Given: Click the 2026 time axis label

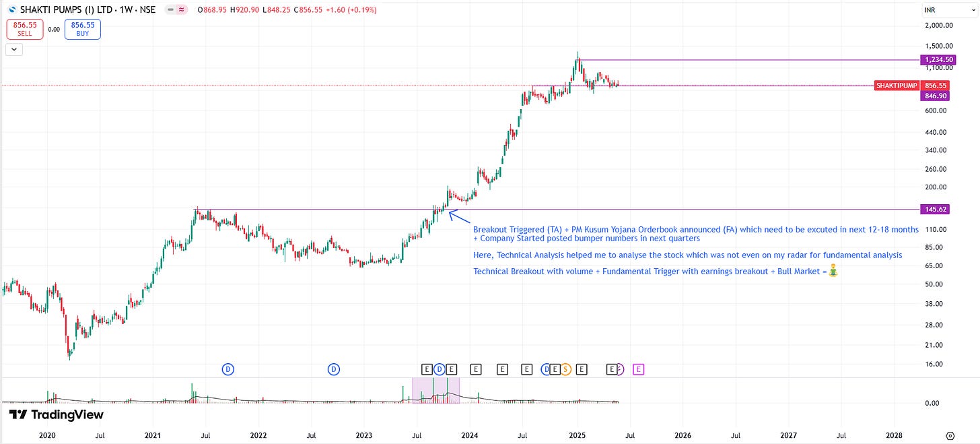Looking at the screenshot, I should tap(682, 436).
